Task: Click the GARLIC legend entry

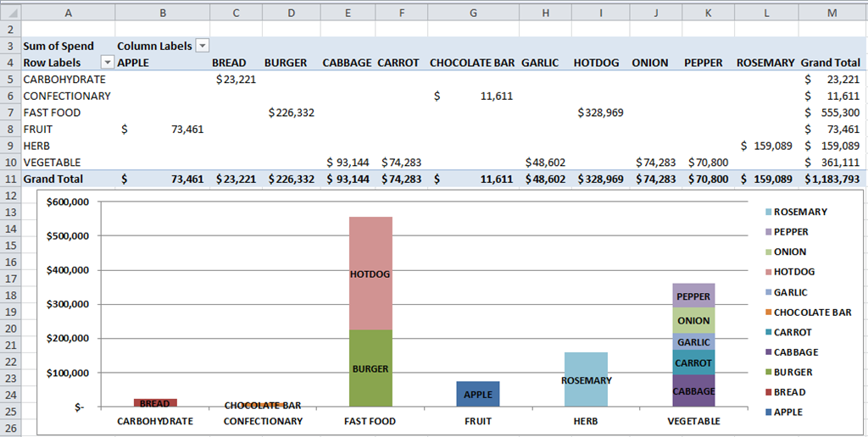Action: [x=786, y=292]
